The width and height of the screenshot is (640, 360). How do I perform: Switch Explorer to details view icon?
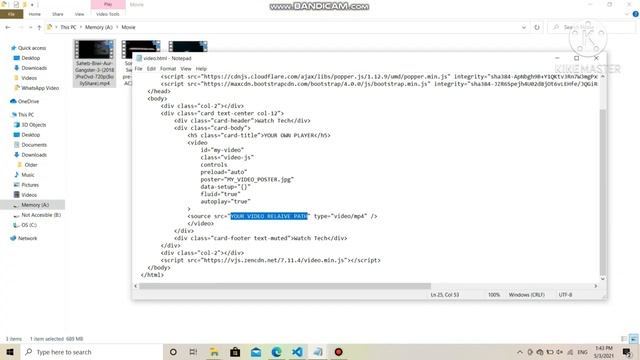pyautogui.click(x=624, y=339)
